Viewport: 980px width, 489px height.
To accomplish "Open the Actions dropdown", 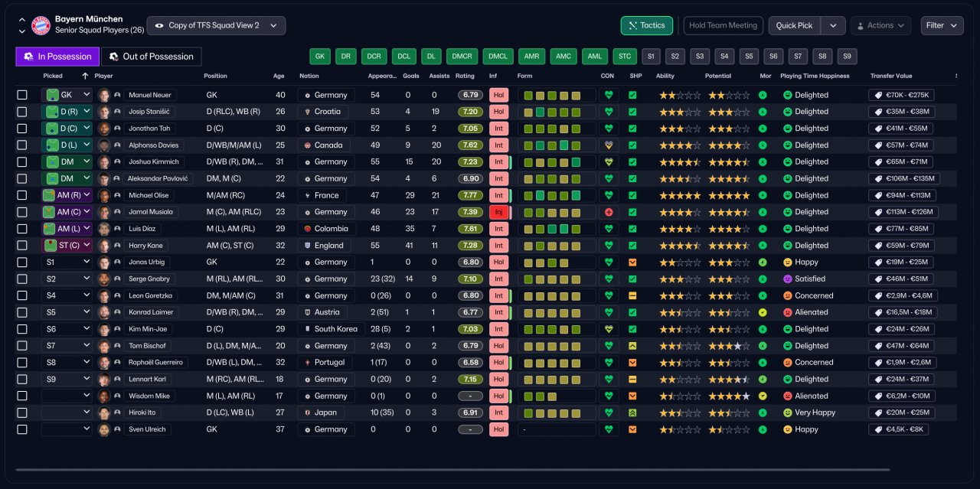I will tap(880, 25).
